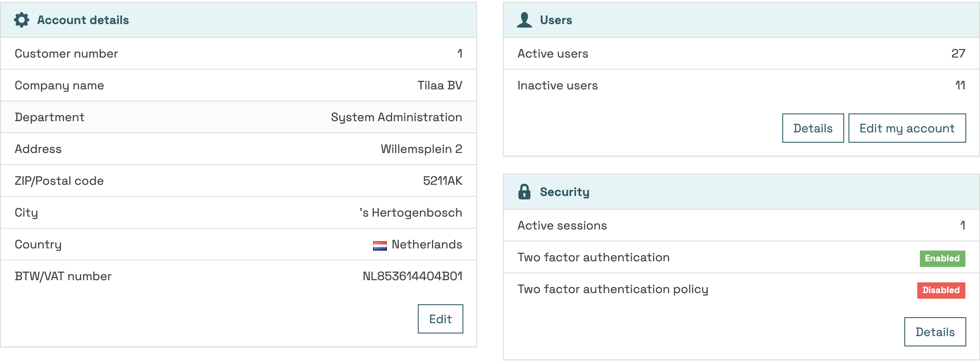Select the 5211AK postal code value
Image resolution: width=980 pixels, height=361 pixels.
pyautogui.click(x=442, y=180)
